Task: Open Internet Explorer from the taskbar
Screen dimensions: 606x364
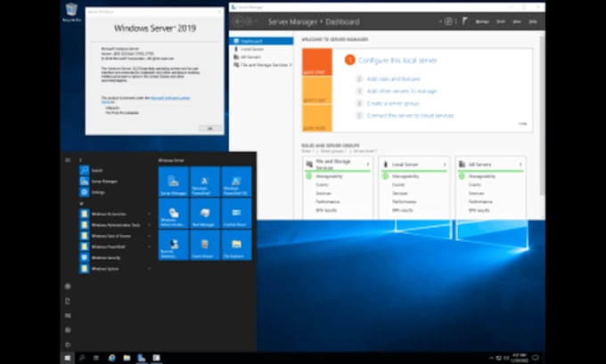Action: tap(111, 358)
